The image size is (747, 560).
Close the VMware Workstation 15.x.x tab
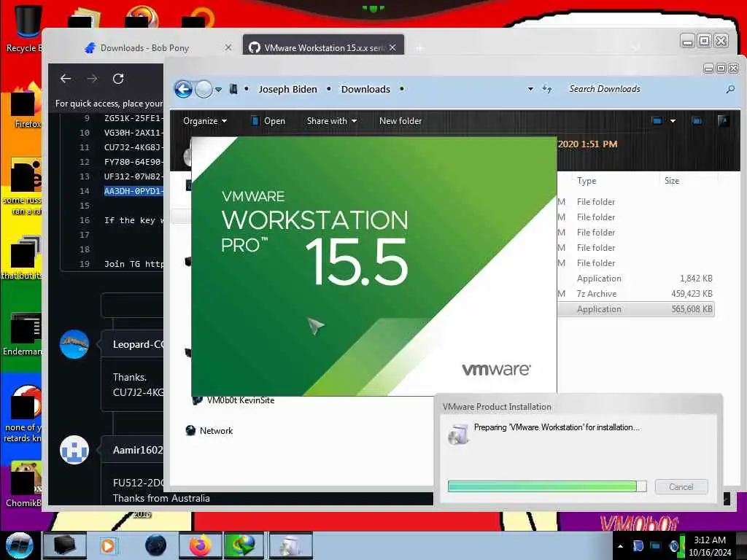point(392,47)
